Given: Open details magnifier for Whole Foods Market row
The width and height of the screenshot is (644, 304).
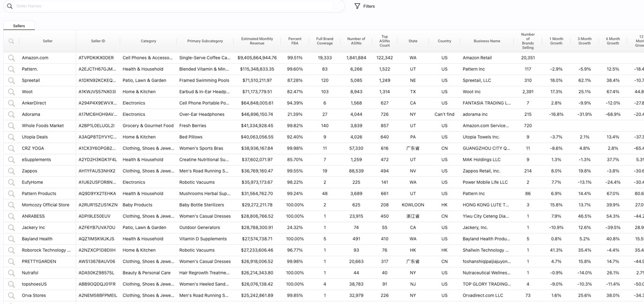Looking at the screenshot, I should point(11,125).
